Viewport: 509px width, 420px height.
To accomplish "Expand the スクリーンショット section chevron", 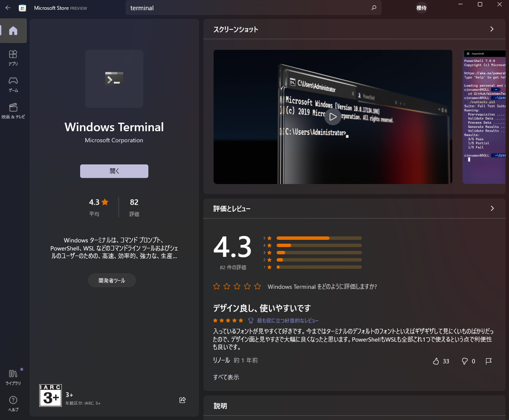I will [492, 29].
